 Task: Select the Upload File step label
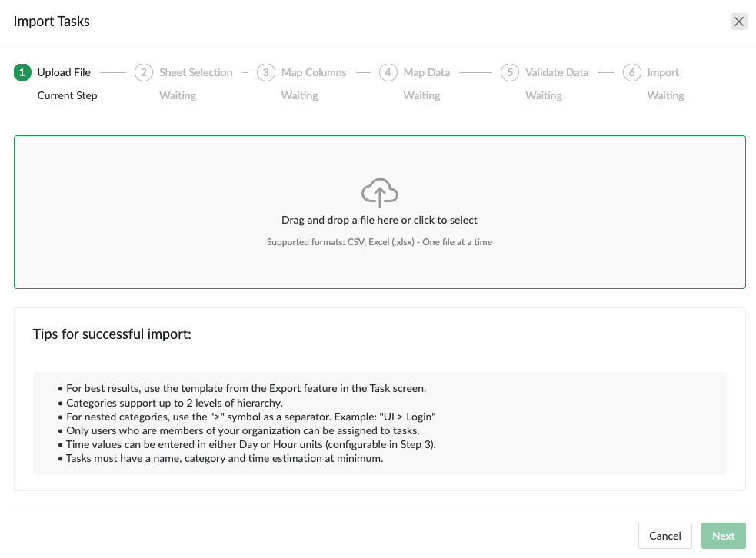pos(64,72)
